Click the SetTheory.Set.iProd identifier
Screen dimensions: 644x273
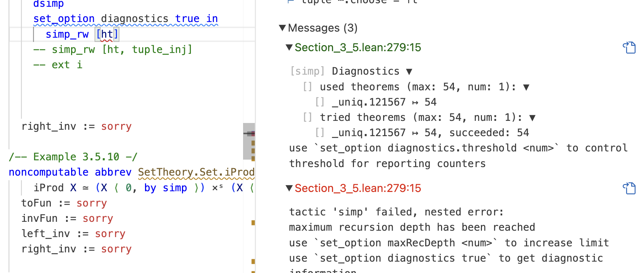coord(196,172)
